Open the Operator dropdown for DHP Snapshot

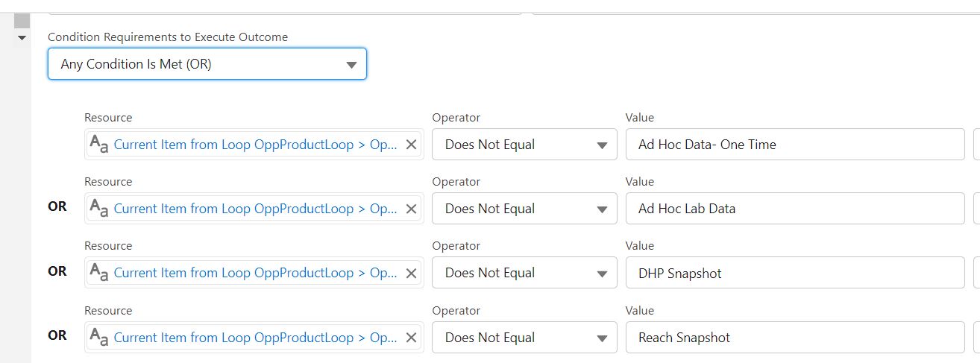pos(524,273)
